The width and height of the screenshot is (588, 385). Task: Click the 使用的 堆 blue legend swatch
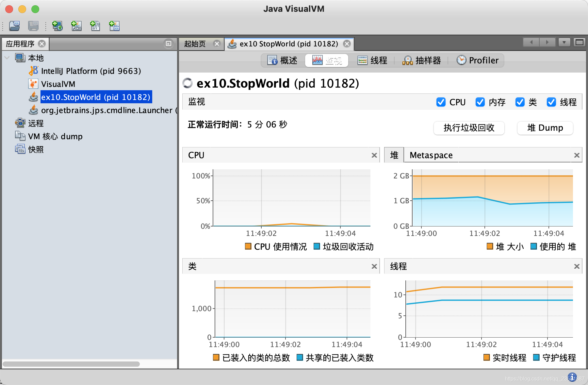(534, 246)
